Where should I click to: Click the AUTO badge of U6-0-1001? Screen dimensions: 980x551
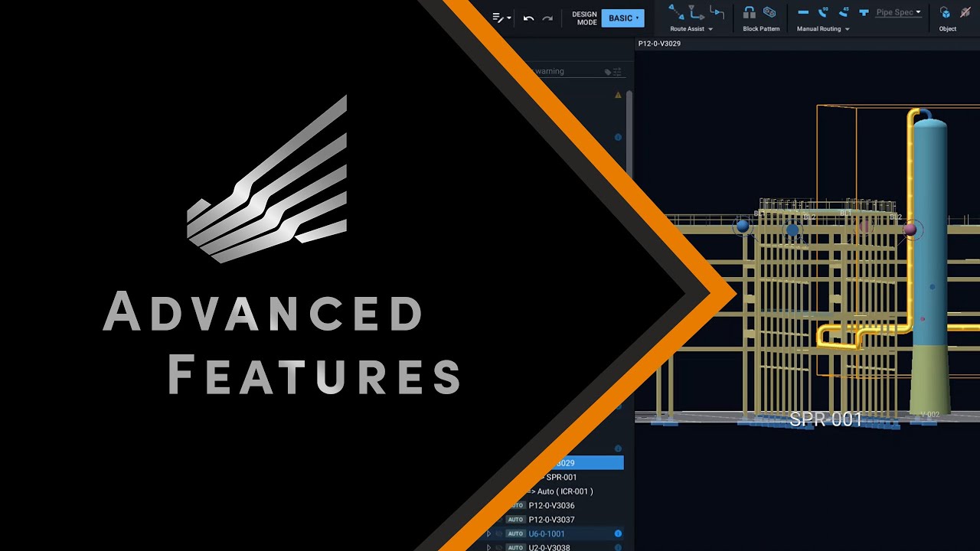[515, 534]
